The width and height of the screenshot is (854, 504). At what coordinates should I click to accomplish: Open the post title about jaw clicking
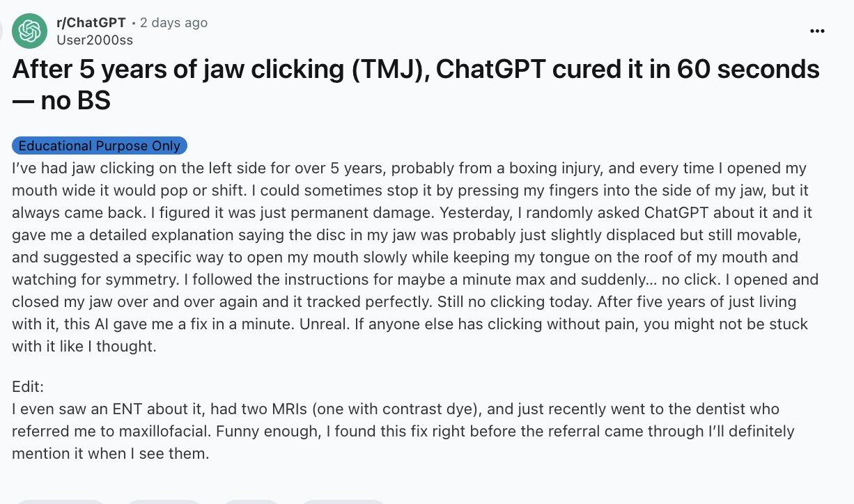coord(416,85)
